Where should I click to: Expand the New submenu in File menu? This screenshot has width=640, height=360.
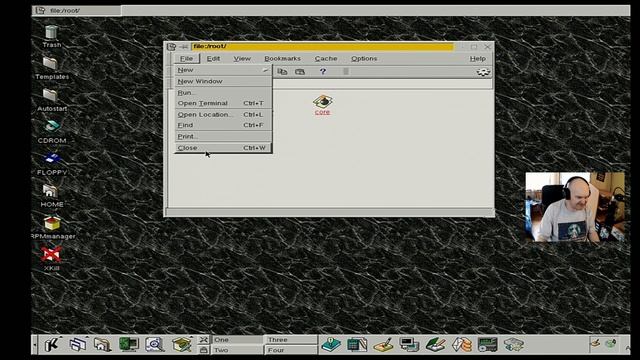(223, 70)
